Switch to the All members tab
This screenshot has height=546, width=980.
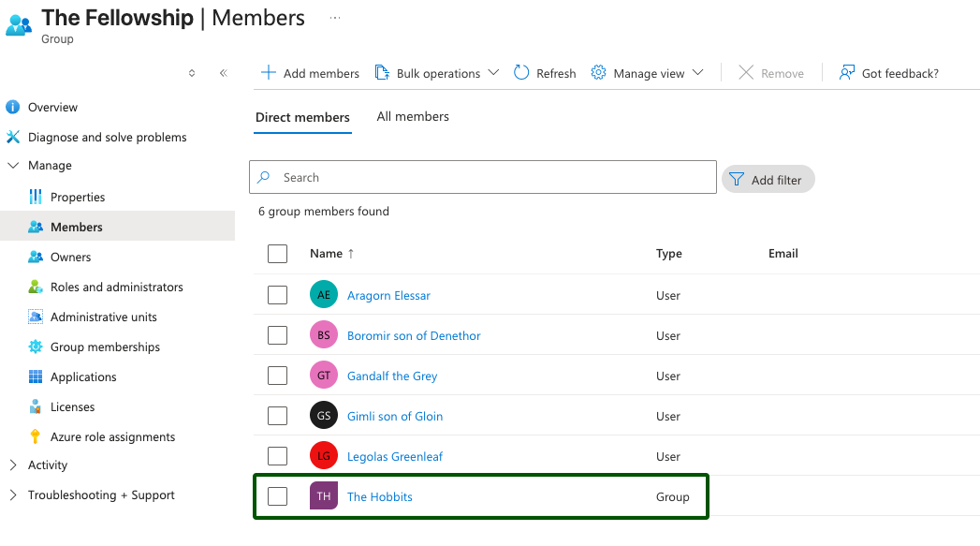coord(413,116)
